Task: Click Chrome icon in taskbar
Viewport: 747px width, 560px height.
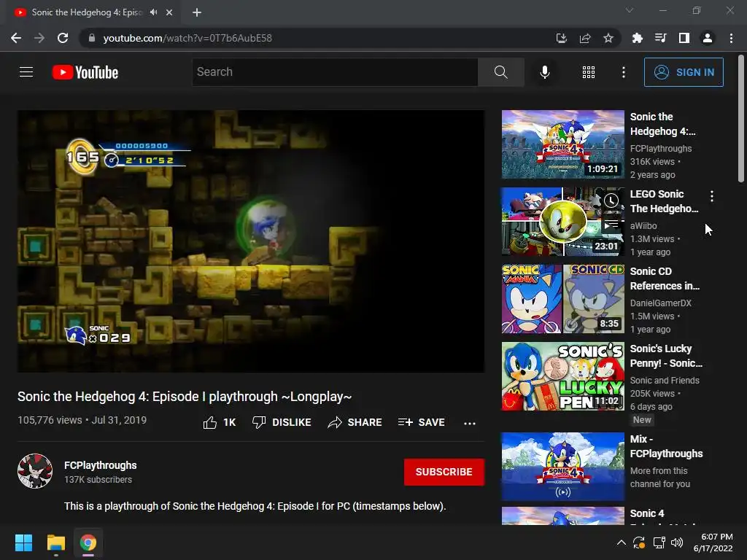Action: 88,542
